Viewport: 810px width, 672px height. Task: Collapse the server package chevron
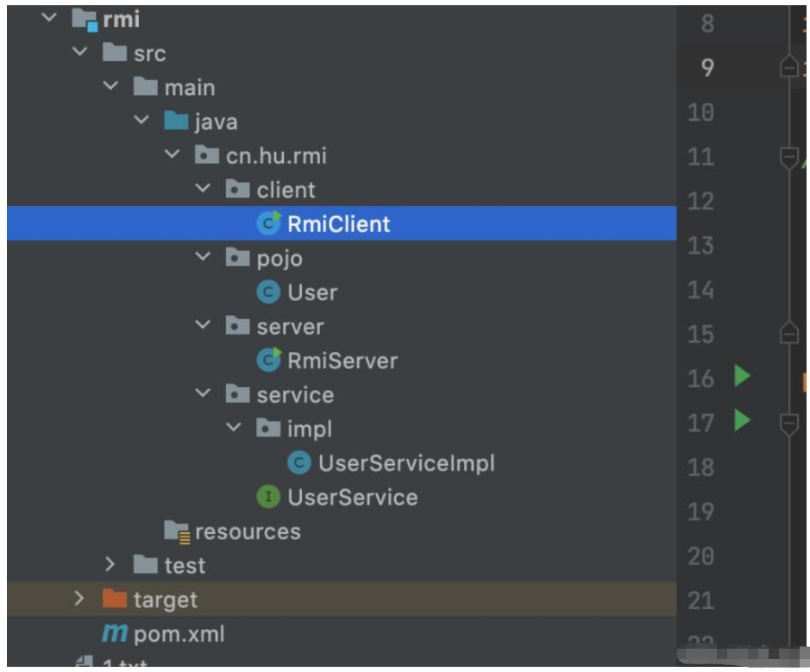coord(203,325)
